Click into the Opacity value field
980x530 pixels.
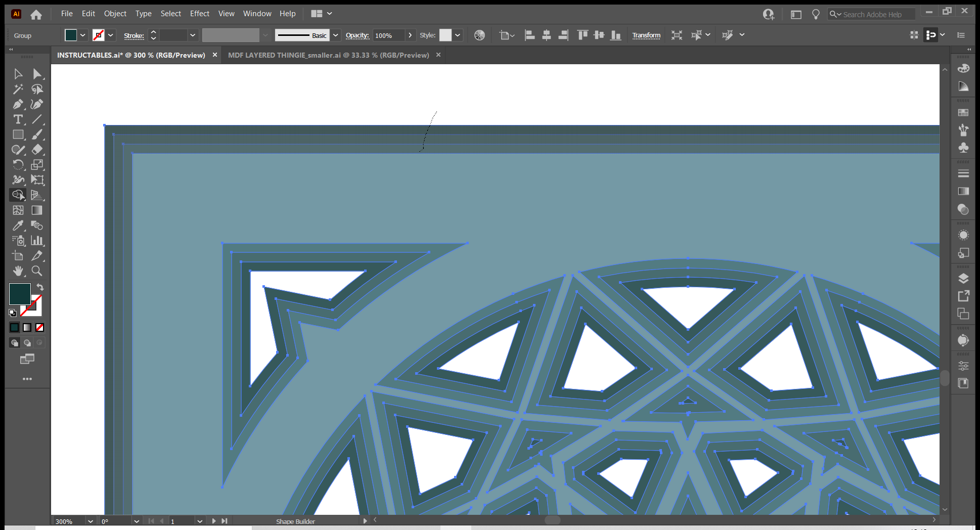click(388, 35)
